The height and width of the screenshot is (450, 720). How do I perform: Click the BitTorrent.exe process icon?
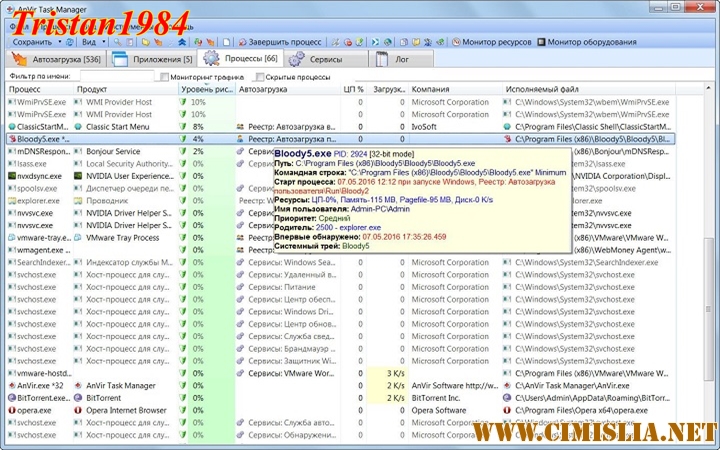11,397
